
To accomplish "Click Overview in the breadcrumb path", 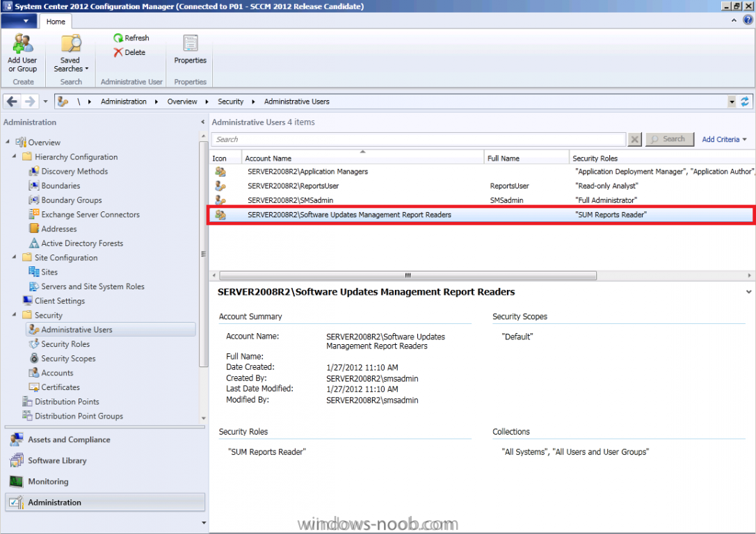I will tap(182, 102).
